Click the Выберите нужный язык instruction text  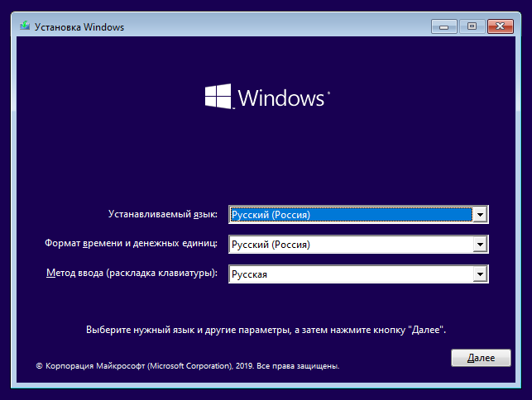(x=266, y=330)
